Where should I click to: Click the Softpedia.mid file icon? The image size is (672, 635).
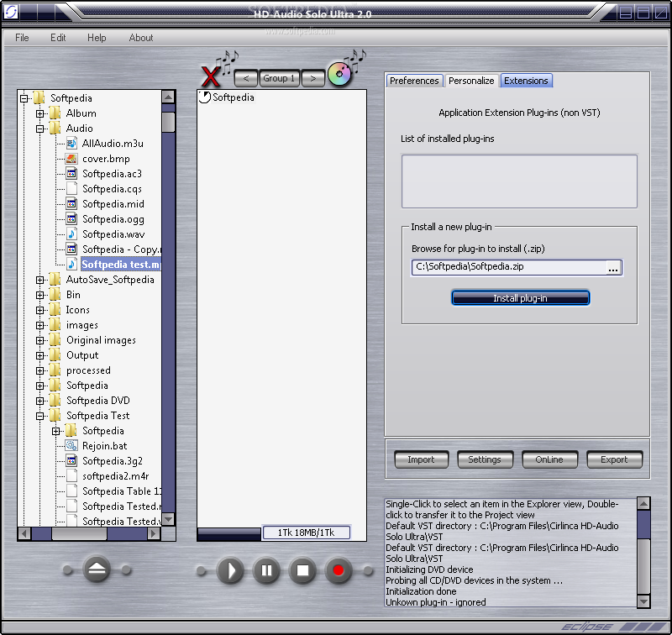point(71,204)
